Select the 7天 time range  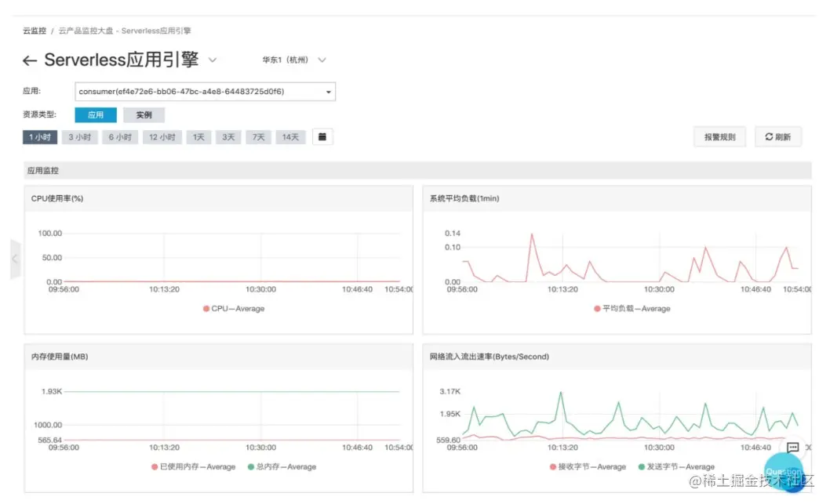[258, 137]
